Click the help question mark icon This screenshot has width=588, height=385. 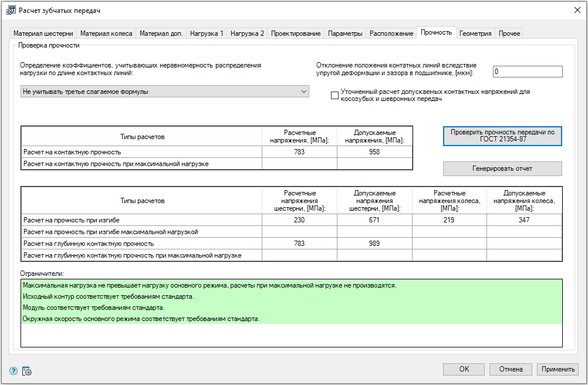tap(14, 370)
